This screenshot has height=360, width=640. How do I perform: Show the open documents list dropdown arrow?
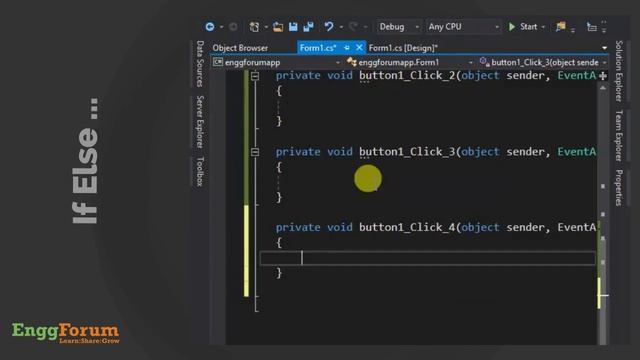point(604,48)
